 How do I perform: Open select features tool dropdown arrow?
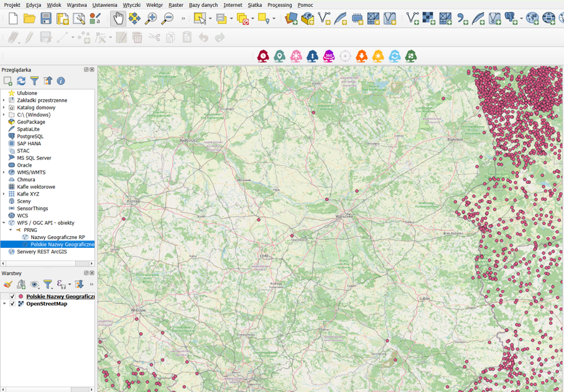(210, 18)
